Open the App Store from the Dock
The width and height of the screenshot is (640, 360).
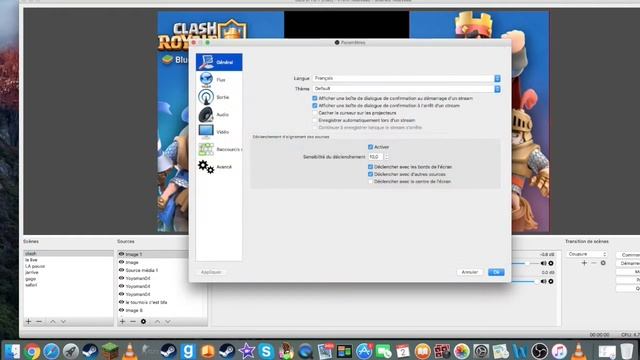click(x=364, y=351)
